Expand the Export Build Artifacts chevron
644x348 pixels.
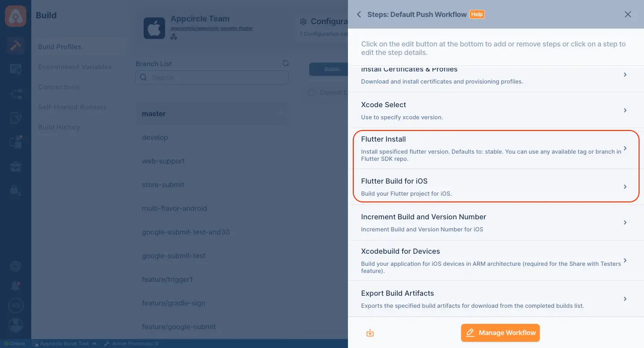625,299
